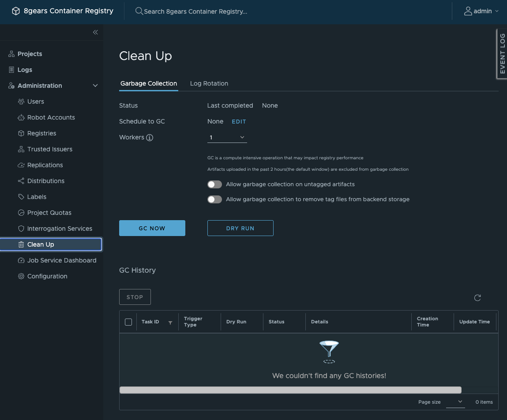Open Project Quotas page

[x=49, y=213]
